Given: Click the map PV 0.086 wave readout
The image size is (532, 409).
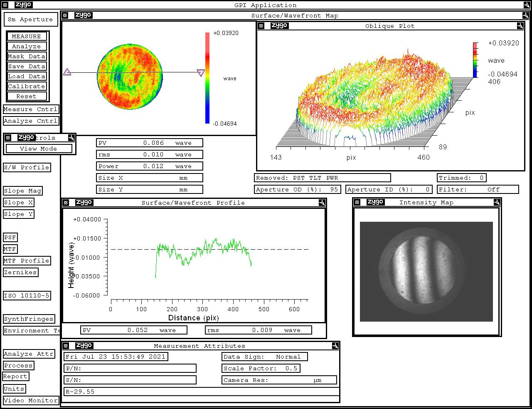Looking at the screenshot, I should 150,143.
